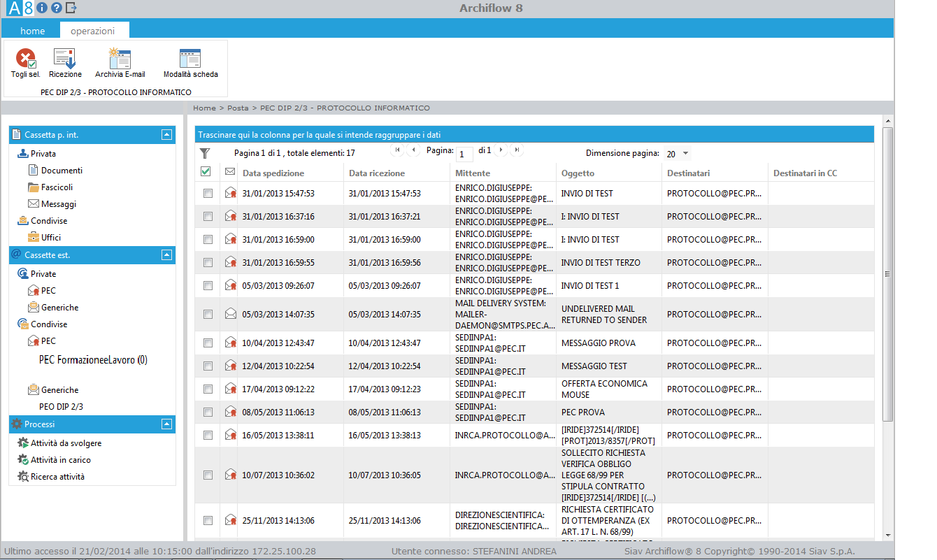Image resolution: width=937 pixels, height=560 pixels.
Task: Click mail icon of 25/11/2013 14:13:06 row
Action: coord(229,520)
